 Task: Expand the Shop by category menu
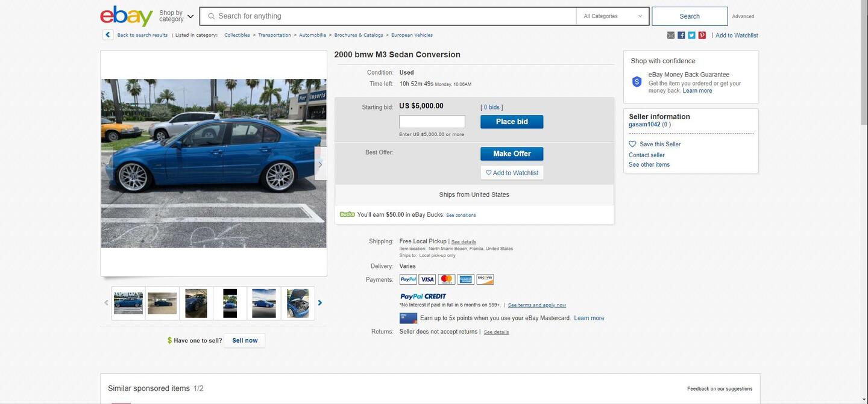177,16
